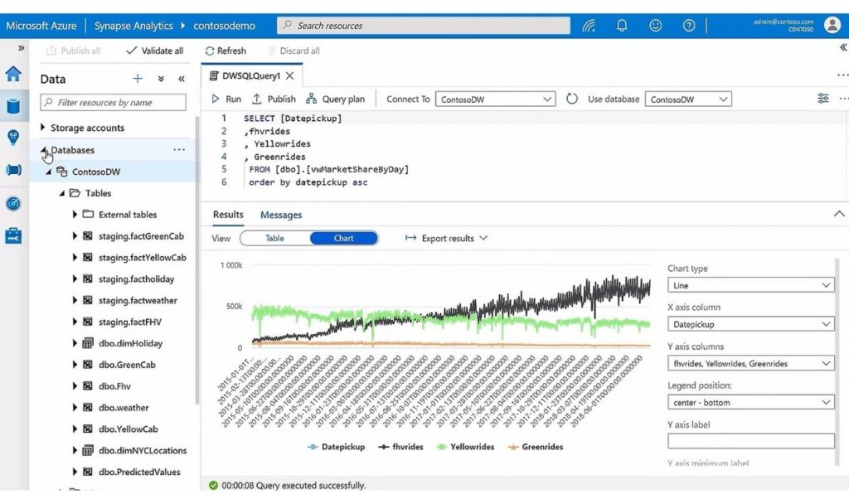
Task: Open the Data hub cylinder icon
Action: [x=13, y=105]
